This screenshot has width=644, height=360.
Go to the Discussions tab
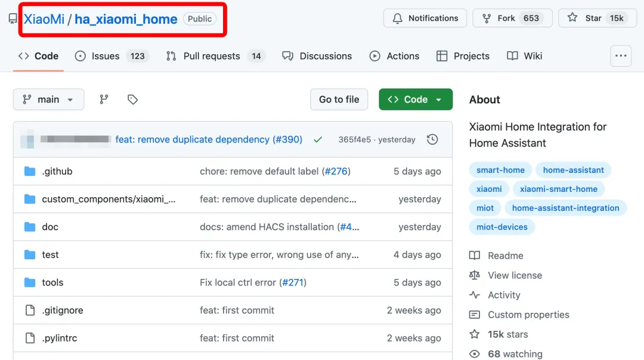tap(317, 56)
